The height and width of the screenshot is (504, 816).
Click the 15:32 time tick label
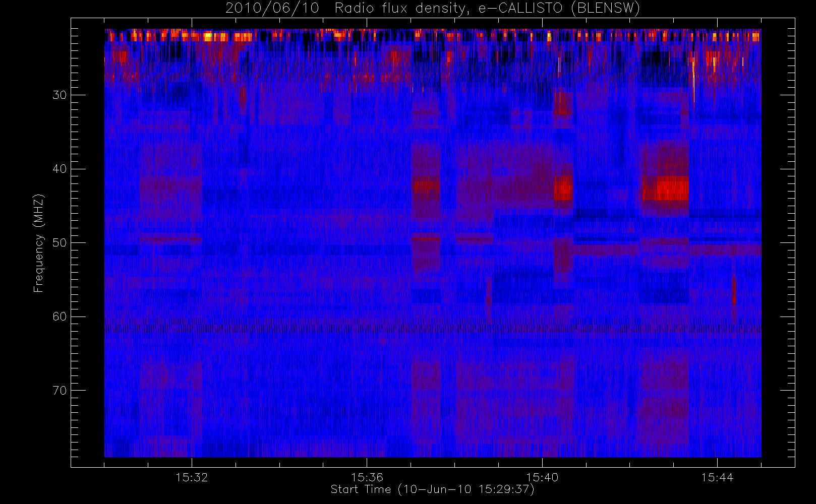(192, 477)
